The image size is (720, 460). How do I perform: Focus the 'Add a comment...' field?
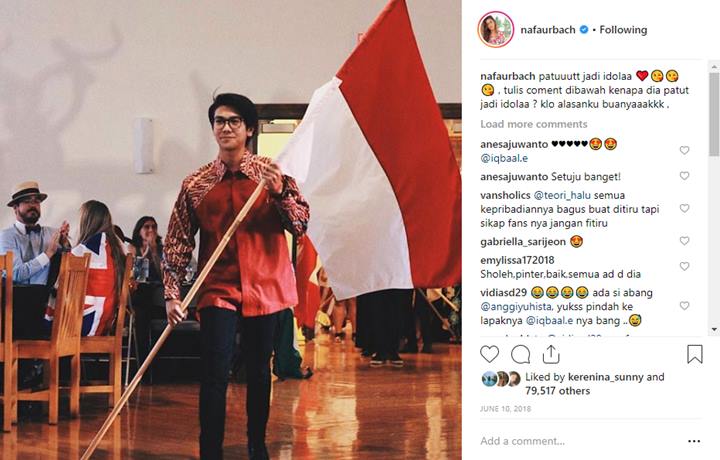pyautogui.click(x=579, y=441)
